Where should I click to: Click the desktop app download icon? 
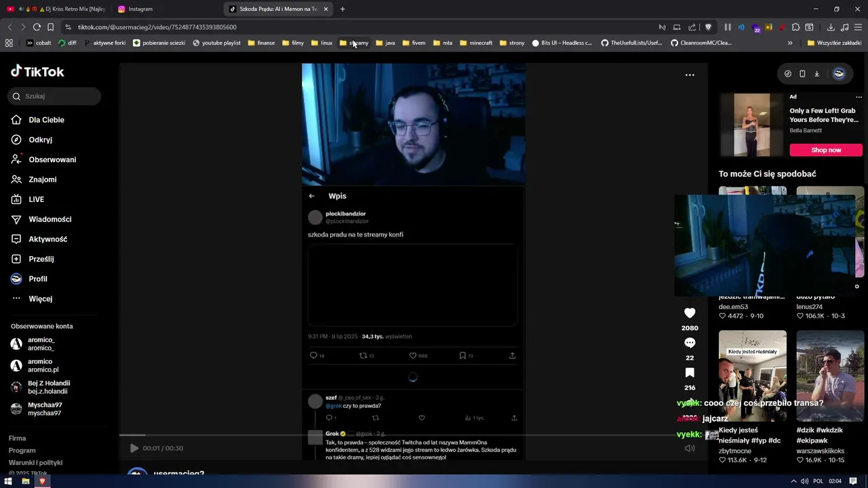pyautogui.click(x=817, y=74)
